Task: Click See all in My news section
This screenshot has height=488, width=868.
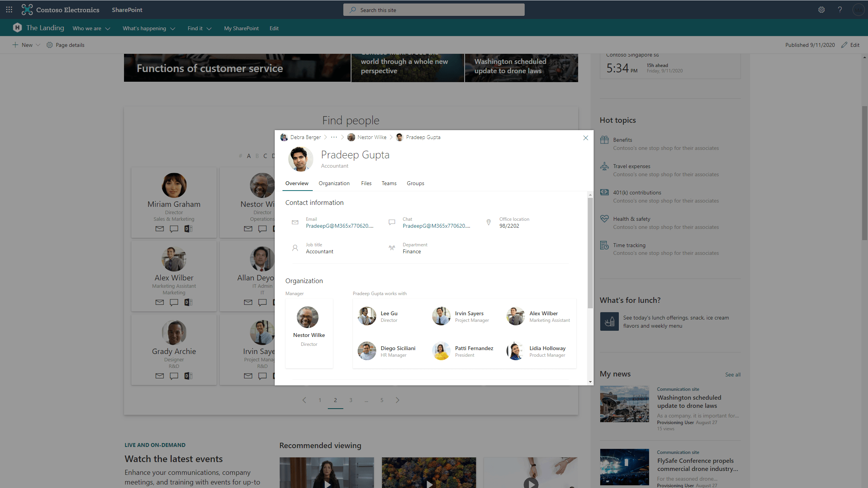Action: point(732,375)
